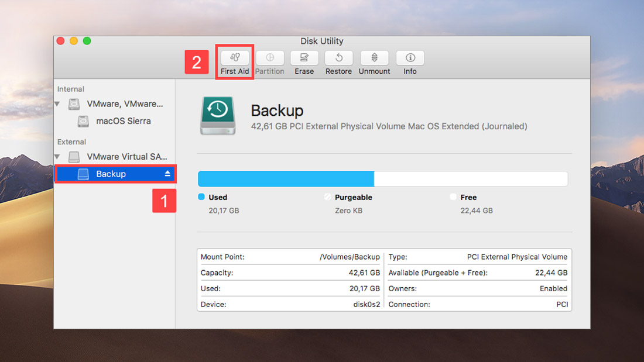
Task: Click the Owners value Enabled
Action: coord(553,288)
